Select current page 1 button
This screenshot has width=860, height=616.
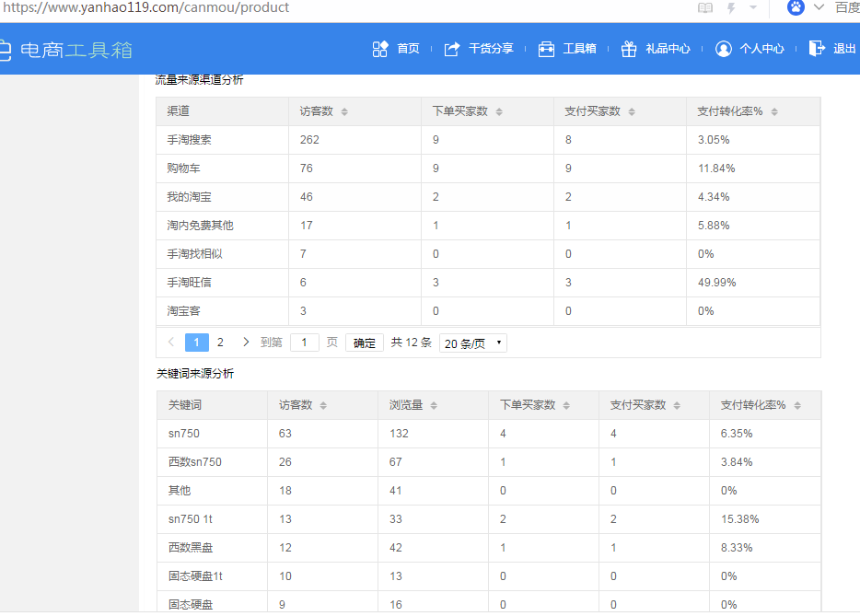pos(197,343)
